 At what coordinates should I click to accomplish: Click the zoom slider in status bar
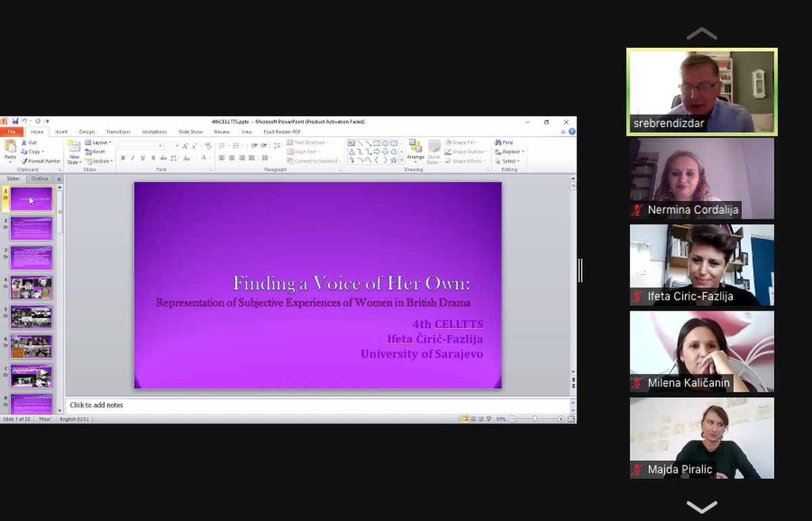(535, 420)
